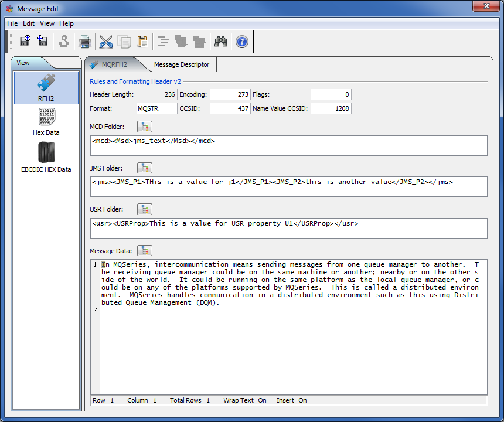Viewport: 504px width, 422px height.
Task: Switch to the Message Descriptor tab
Action: [182, 64]
